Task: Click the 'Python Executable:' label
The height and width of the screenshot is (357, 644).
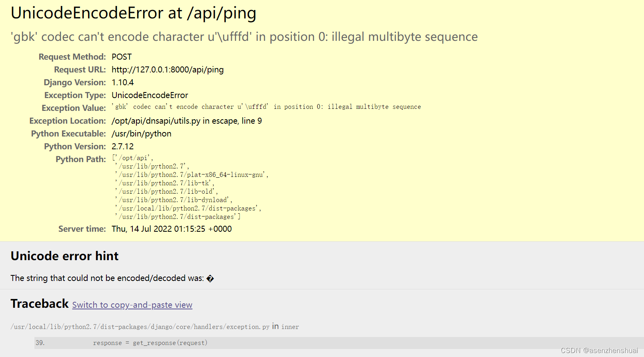Action: (68, 134)
